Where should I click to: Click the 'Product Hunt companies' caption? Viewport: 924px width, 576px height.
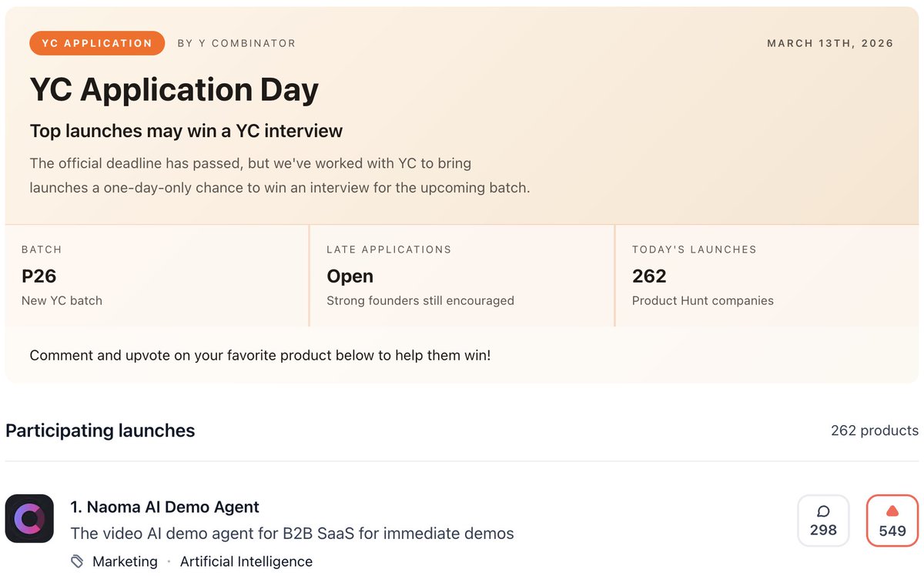[703, 300]
